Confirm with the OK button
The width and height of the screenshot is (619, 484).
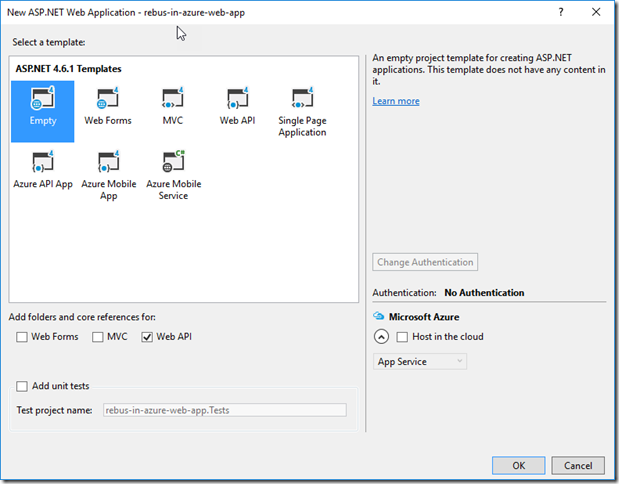tap(518, 465)
